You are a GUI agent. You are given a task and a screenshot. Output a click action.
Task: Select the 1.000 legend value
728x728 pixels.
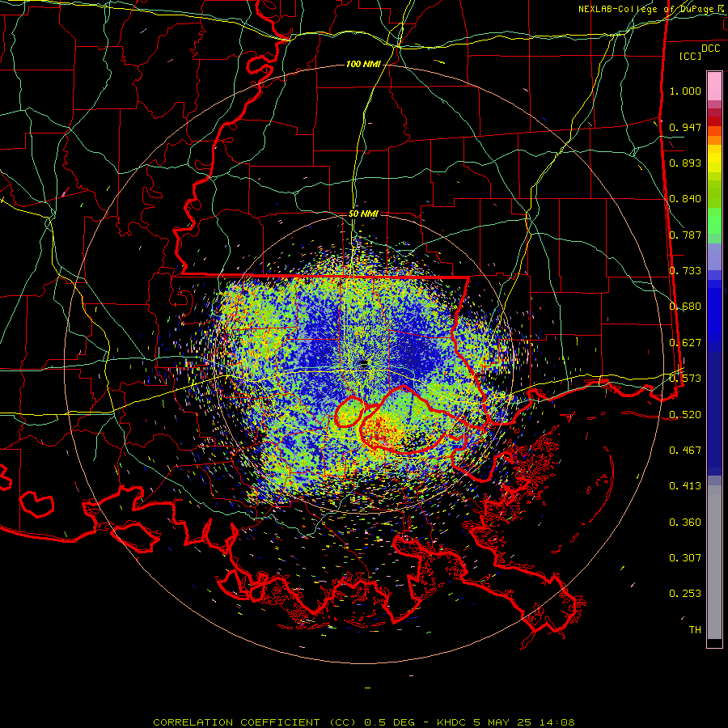pos(685,91)
